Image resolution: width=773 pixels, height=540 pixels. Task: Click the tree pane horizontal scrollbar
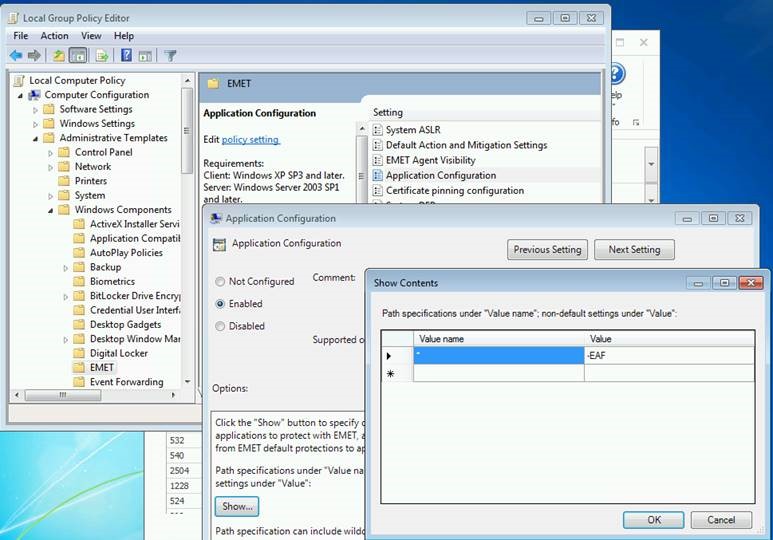pyautogui.click(x=95, y=395)
